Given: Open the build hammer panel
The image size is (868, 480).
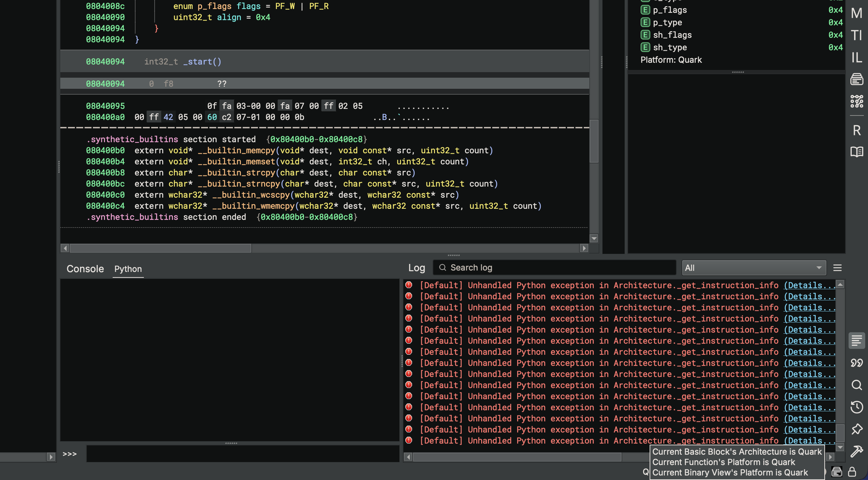Looking at the screenshot, I should click(857, 451).
